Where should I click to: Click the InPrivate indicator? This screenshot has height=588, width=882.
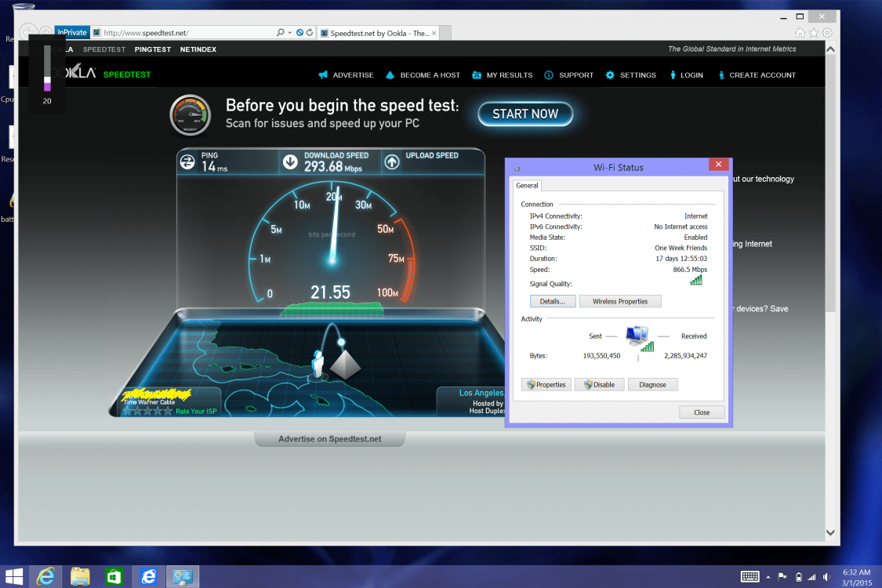(x=72, y=33)
